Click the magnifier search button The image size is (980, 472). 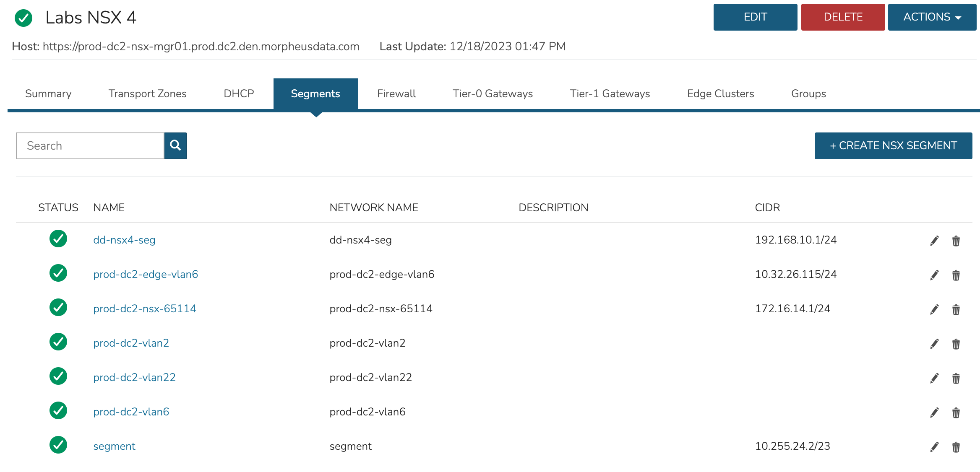coord(175,145)
